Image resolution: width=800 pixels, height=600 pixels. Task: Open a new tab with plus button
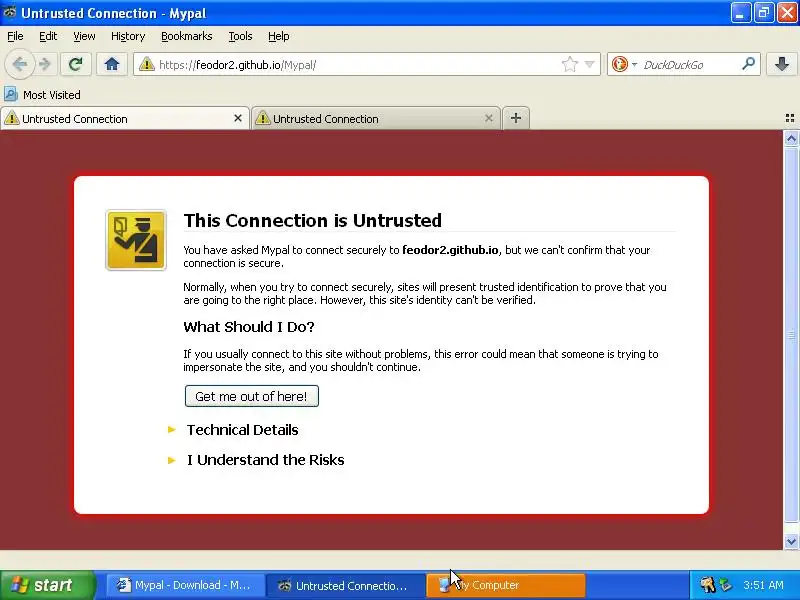[x=516, y=118]
